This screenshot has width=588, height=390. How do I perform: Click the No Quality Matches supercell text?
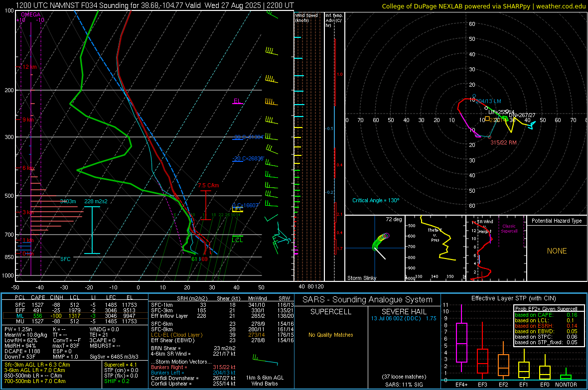(x=331, y=335)
